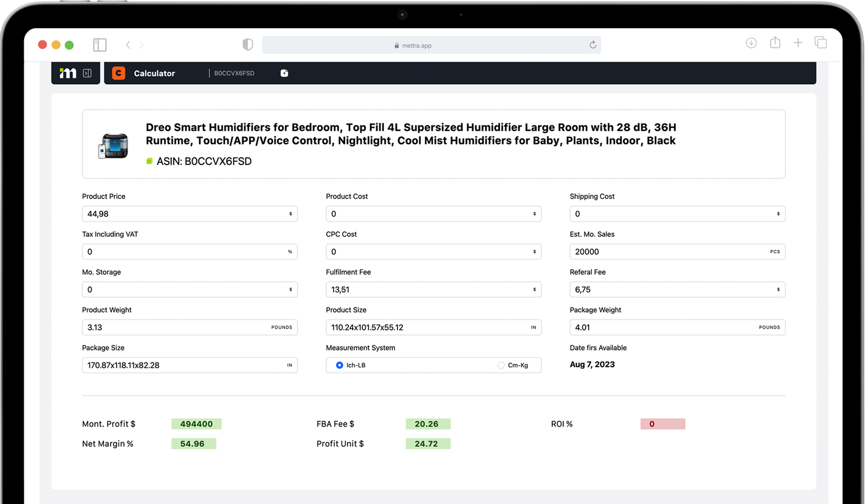Click the humidifier product thumbnail
This screenshot has width=865, height=504.
113,145
